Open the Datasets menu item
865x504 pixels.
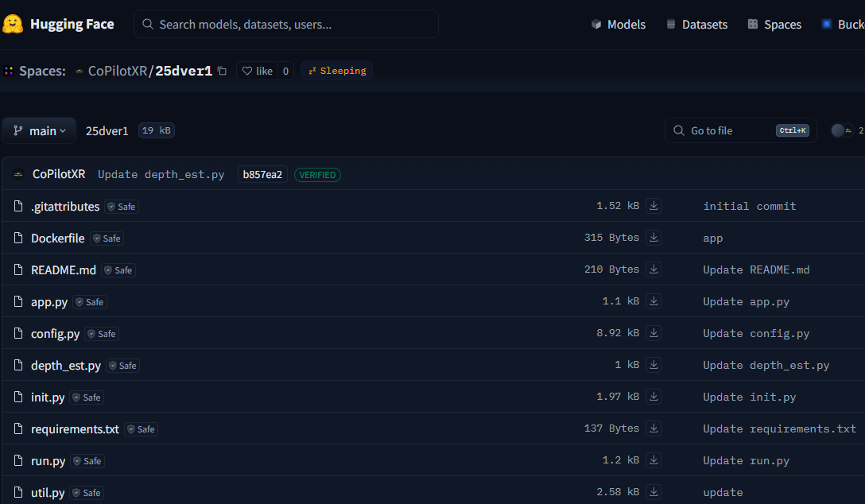696,25
